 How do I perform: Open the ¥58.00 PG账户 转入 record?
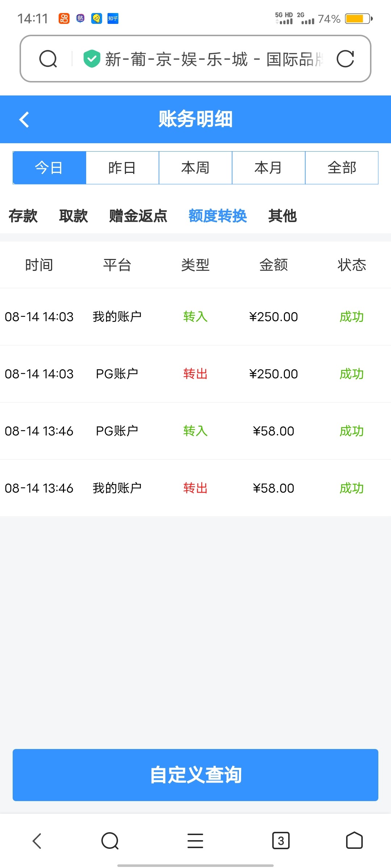tap(195, 431)
